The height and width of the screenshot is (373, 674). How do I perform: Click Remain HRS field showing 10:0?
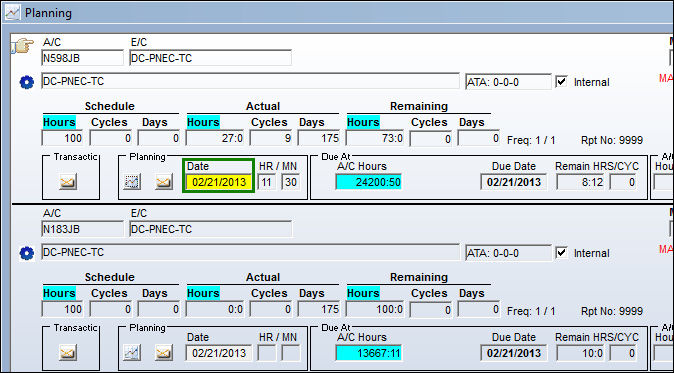[x=580, y=353]
